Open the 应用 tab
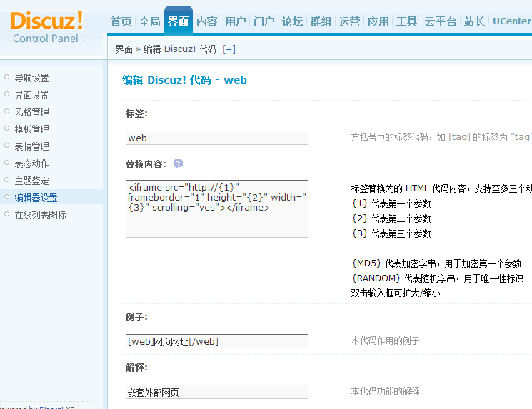Image resolution: width=532 pixels, height=409 pixels. click(x=378, y=21)
